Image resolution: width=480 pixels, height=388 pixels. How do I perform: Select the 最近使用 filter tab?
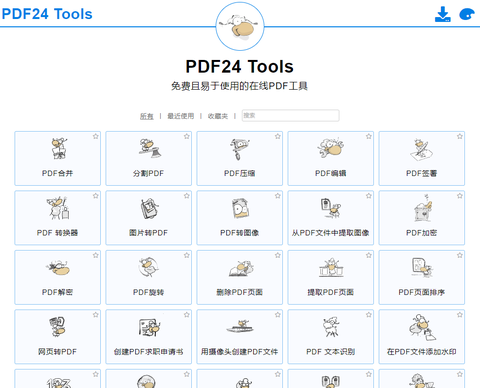(x=180, y=116)
